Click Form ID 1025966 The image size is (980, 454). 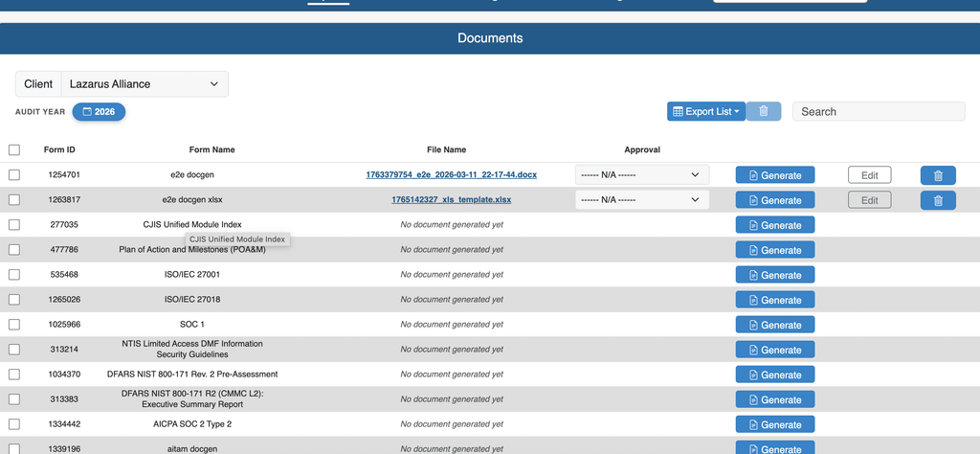[64, 325]
